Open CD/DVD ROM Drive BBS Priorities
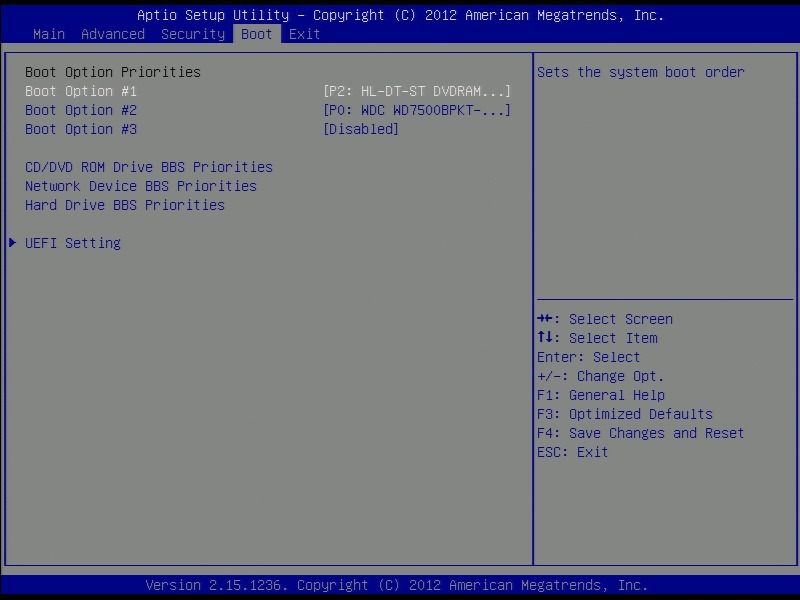Viewport: 800px width, 600px height. (x=149, y=167)
